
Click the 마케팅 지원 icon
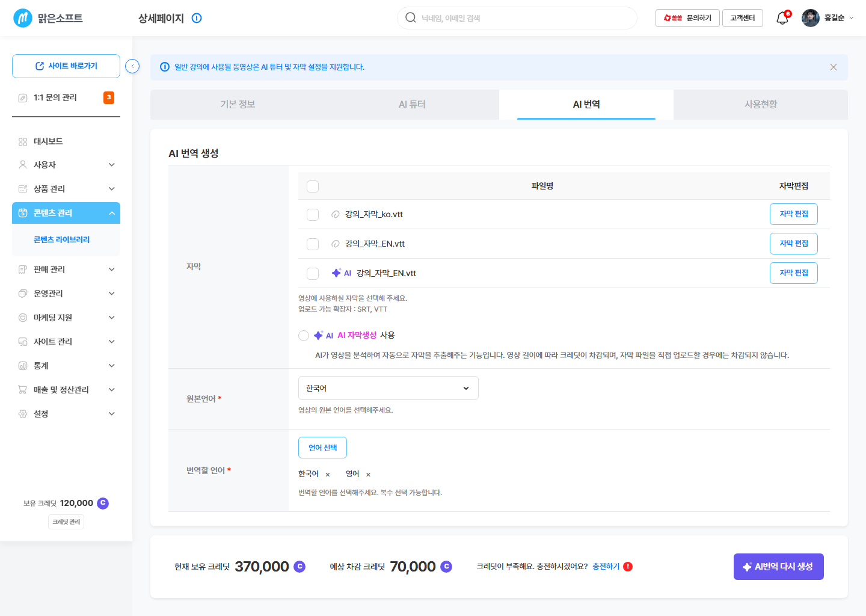click(23, 318)
